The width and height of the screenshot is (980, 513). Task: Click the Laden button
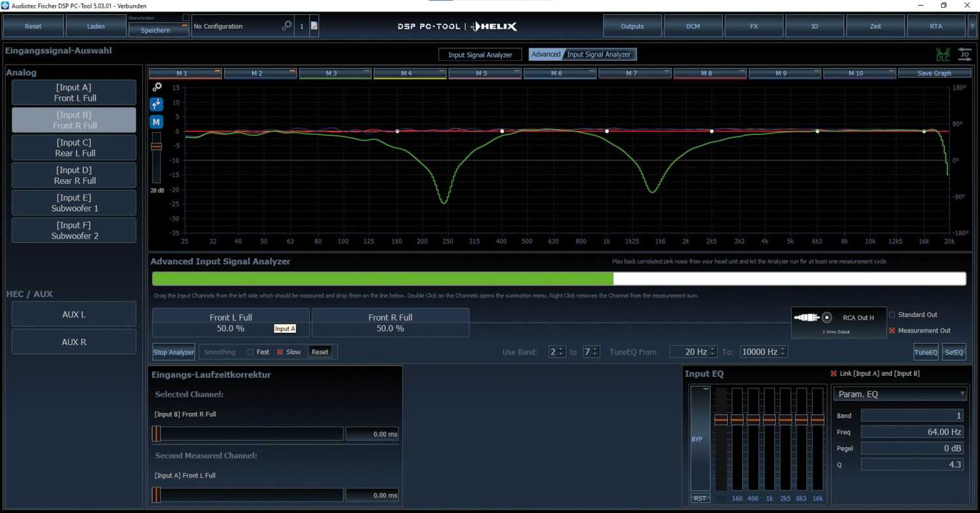96,26
